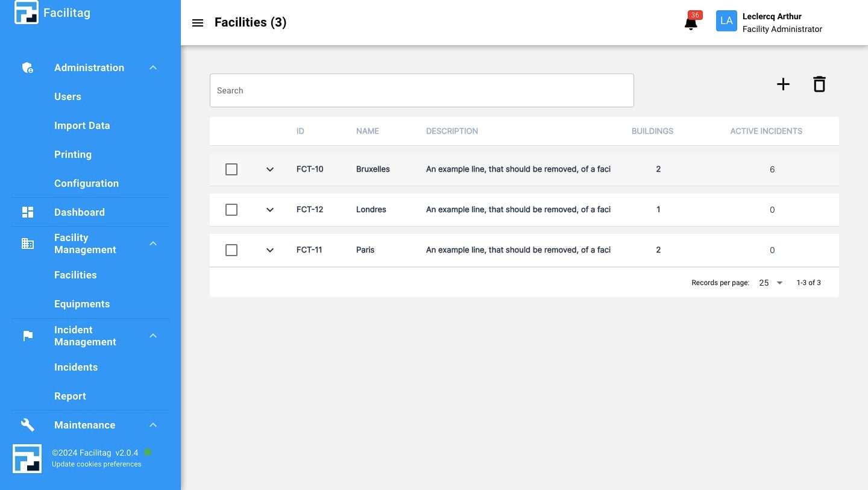Open the hamburger menu icon
This screenshot has width=868, height=490.
[x=197, y=23]
